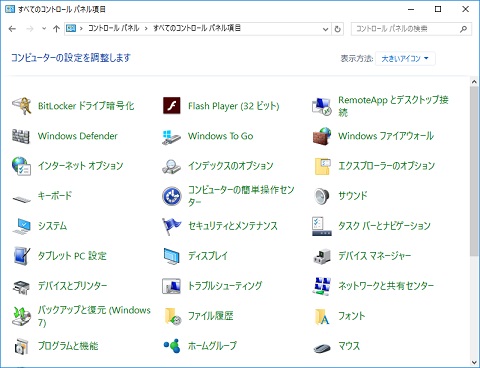Screen dimensions: 480x368
Task: Click the scrollbar down arrow
Action: (474, 362)
